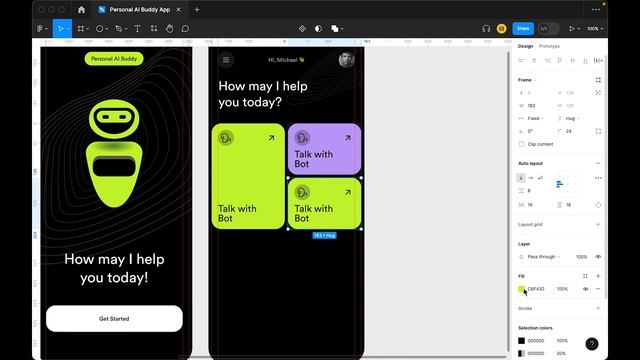Click the yellow user avatar in toolbar

pyautogui.click(x=502, y=29)
